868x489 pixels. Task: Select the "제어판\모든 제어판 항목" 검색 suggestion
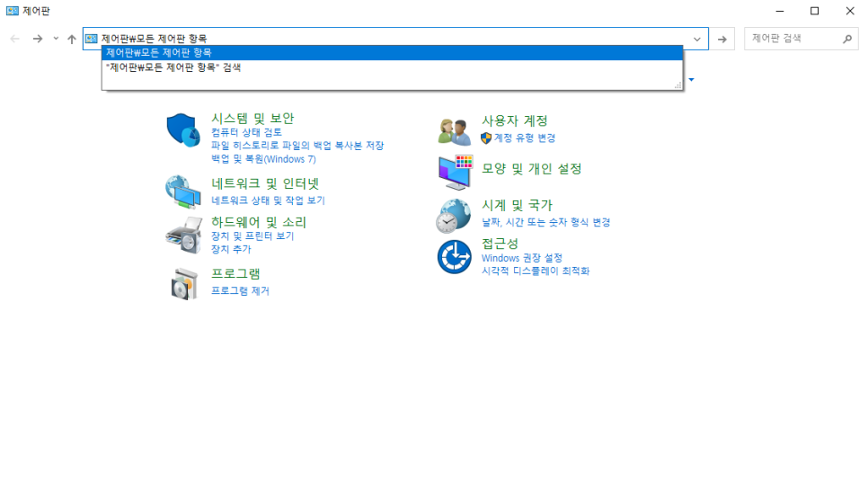point(392,67)
